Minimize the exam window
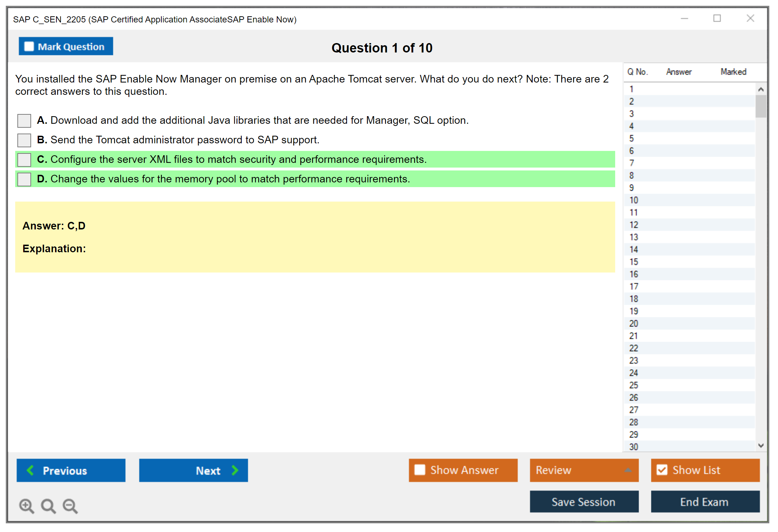This screenshot has width=778, height=532. 684,18
